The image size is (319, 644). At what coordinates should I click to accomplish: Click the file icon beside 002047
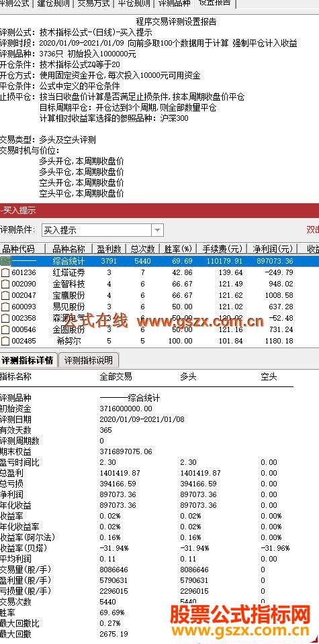pyautogui.click(x=5, y=295)
